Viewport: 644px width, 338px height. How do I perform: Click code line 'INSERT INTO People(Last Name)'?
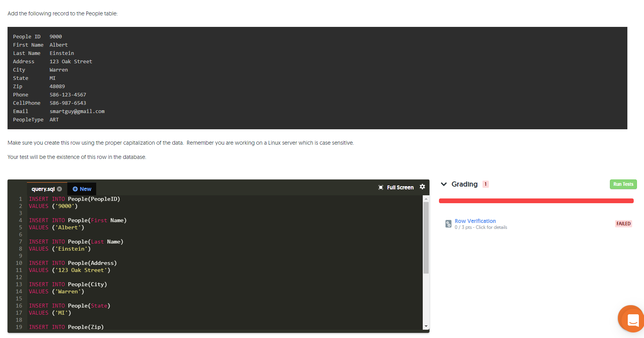click(x=76, y=242)
